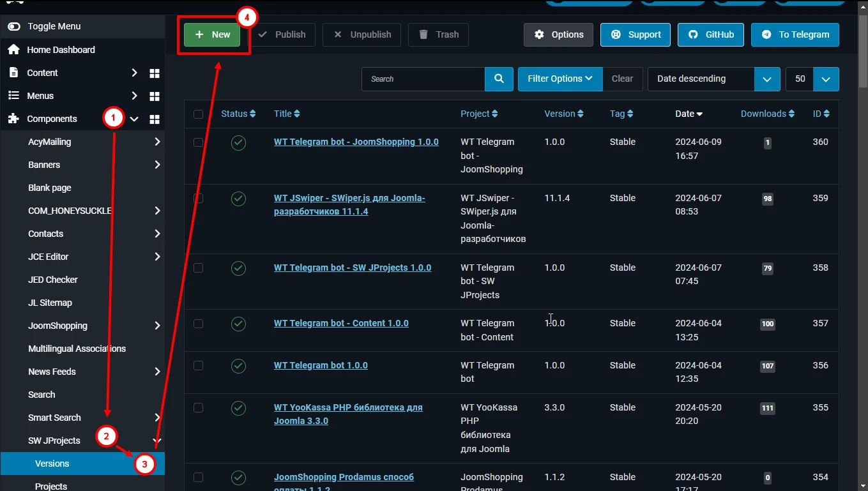Toggle published status for WT Telegram bot - JoomShopping 1.0.0
This screenshot has width=868, height=491.
[x=238, y=142]
